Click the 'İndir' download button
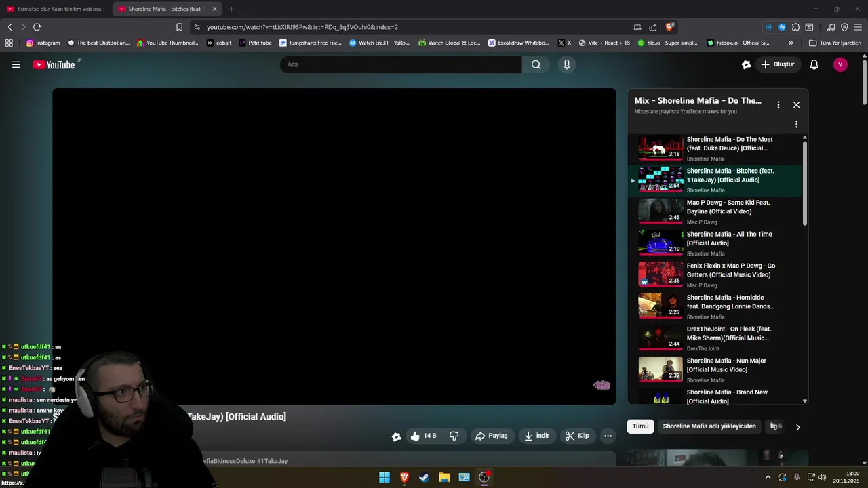Image resolution: width=868 pixels, height=488 pixels. pos(536,436)
